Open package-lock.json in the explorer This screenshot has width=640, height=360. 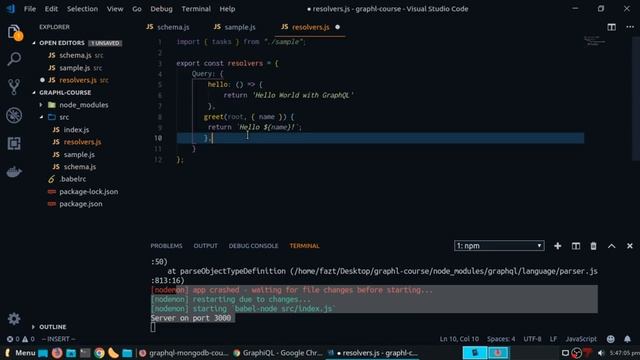[88, 191]
